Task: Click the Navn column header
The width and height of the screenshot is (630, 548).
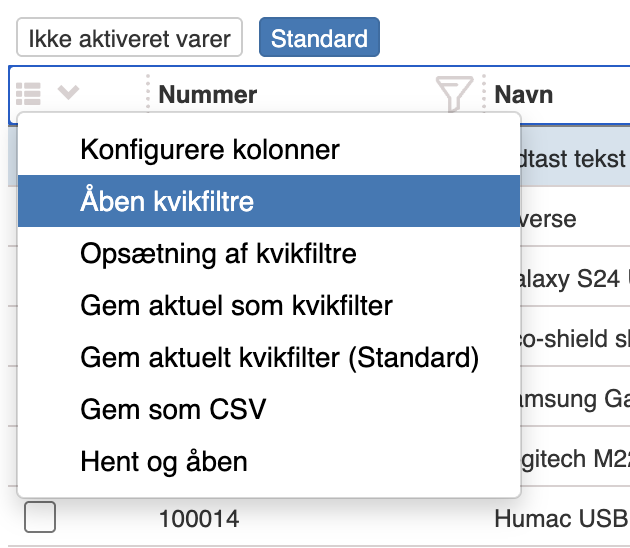Action: click(x=524, y=95)
